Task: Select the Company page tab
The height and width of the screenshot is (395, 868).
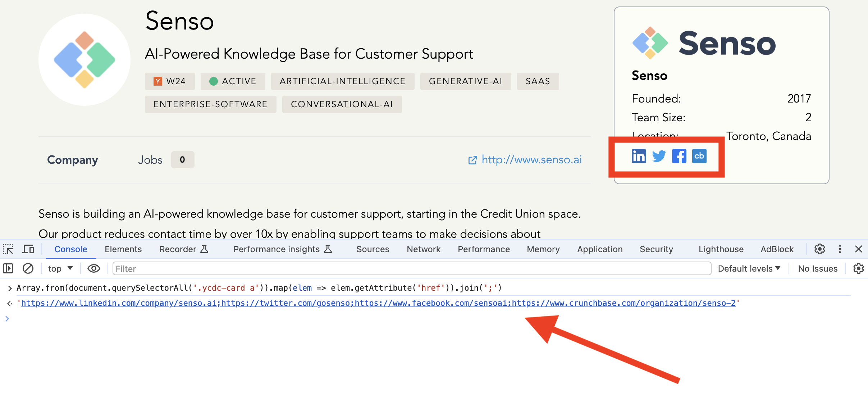Action: 73,160
